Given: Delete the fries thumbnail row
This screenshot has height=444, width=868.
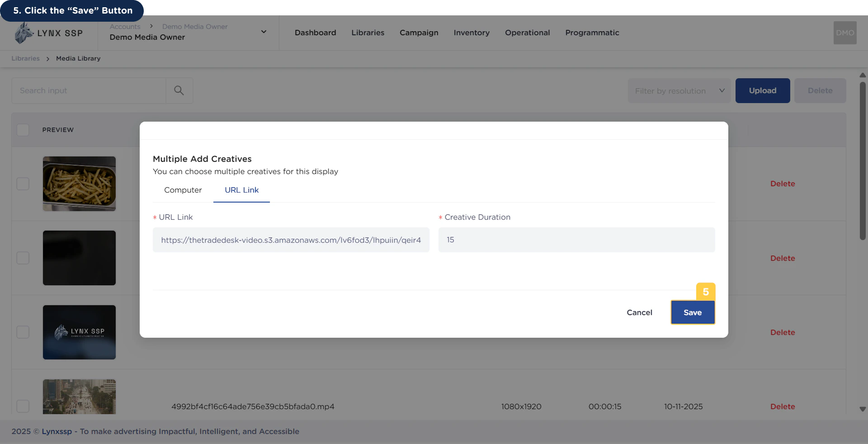Looking at the screenshot, I should click(x=783, y=184).
